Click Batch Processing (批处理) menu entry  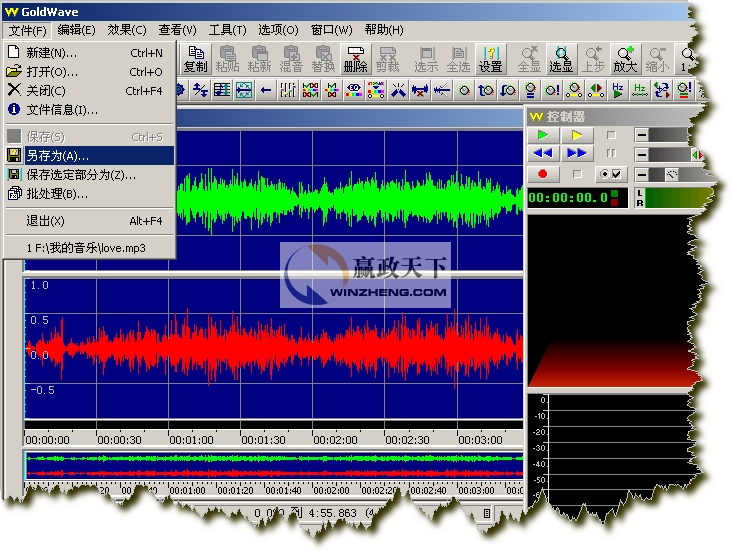57,194
